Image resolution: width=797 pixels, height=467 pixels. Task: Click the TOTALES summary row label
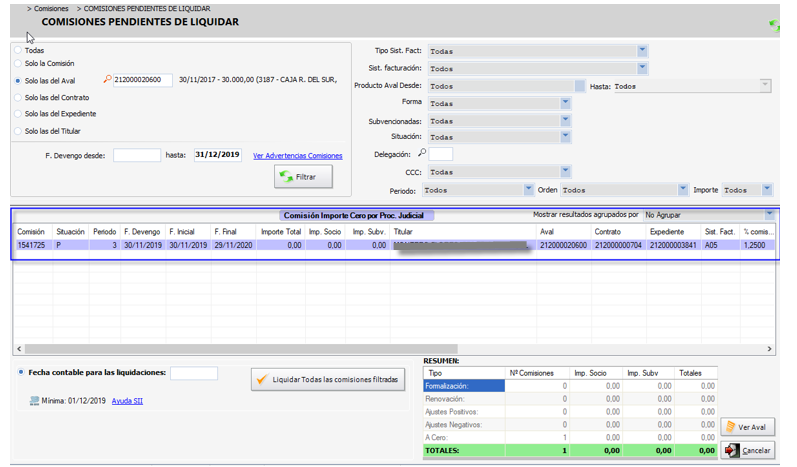(x=442, y=450)
